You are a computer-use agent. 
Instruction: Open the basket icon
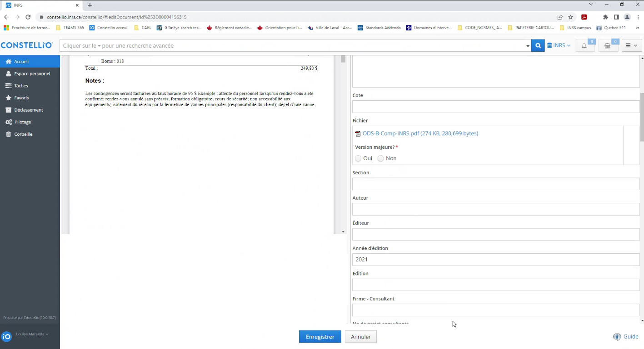pyautogui.click(x=608, y=46)
